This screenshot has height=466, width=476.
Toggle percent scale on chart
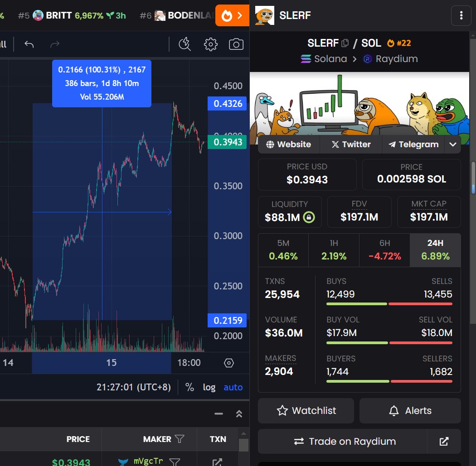coord(189,387)
